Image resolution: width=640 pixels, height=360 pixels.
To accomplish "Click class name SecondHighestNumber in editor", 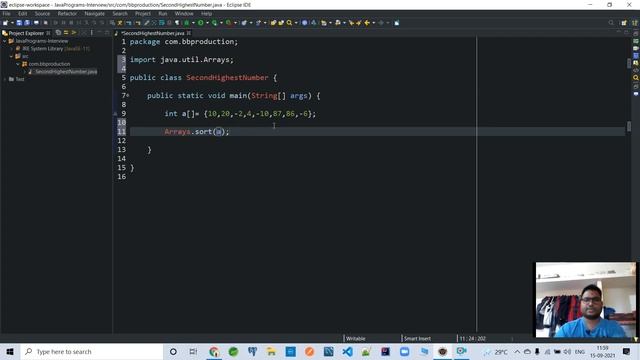I will 227,78.
